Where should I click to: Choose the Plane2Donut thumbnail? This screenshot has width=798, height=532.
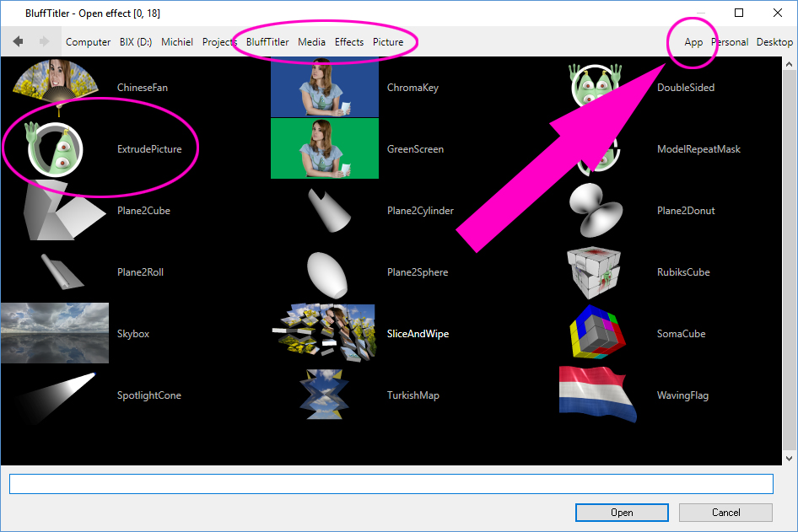[596, 211]
